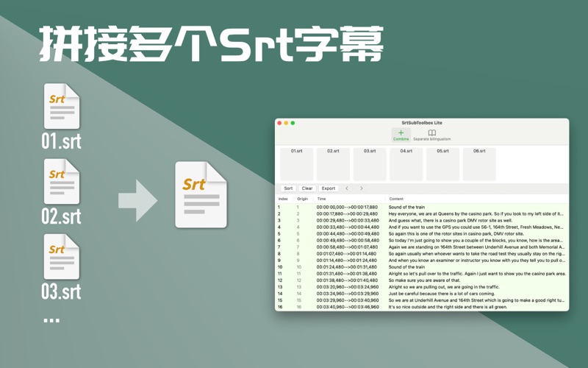Click the Export button
The height and width of the screenshot is (368, 588).
[329, 188]
